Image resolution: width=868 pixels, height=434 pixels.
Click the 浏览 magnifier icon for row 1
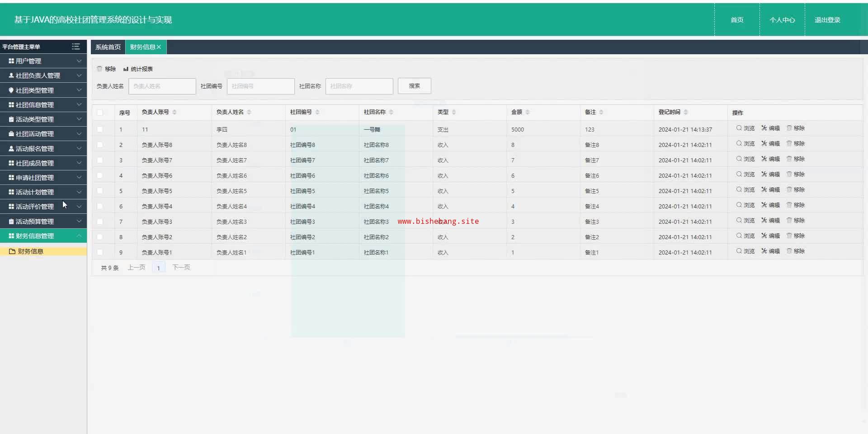tap(739, 128)
